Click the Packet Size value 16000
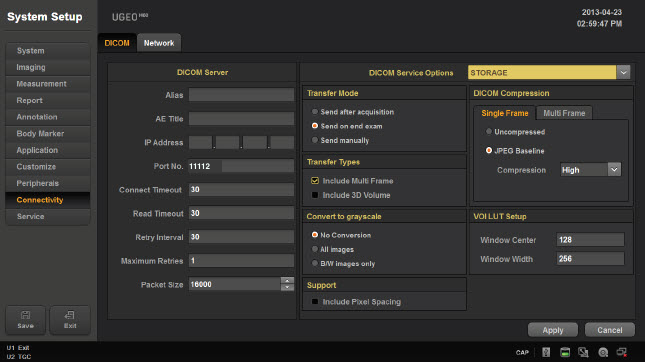The width and height of the screenshot is (645, 362). coord(234,284)
